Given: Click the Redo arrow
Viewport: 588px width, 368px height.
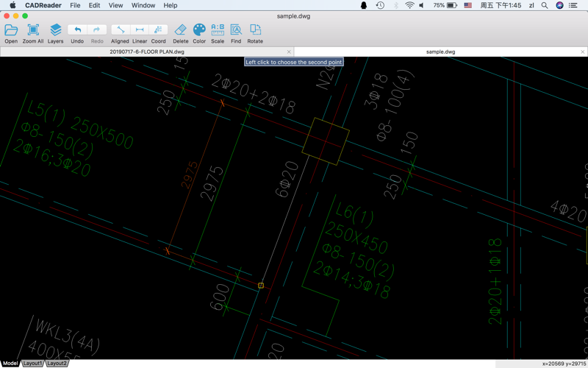Looking at the screenshot, I should 97,33.
